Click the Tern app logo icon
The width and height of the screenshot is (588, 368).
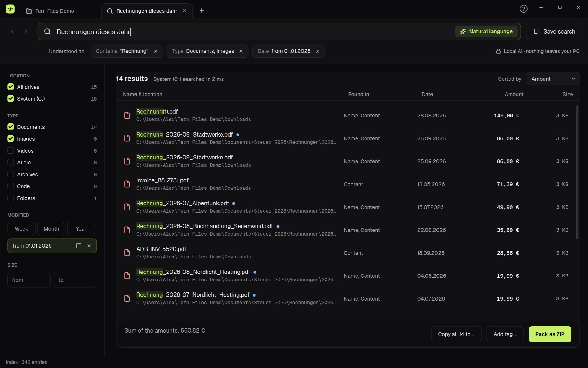point(10,9)
